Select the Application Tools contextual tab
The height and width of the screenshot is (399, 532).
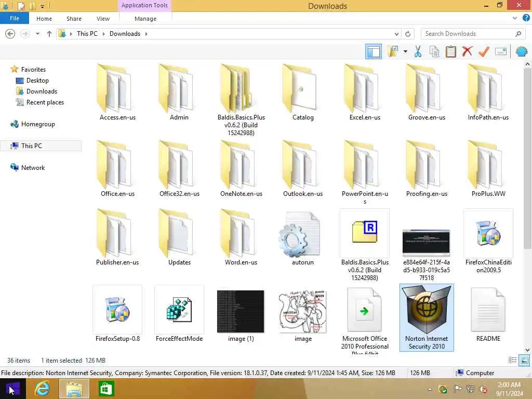tap(144, 5)
